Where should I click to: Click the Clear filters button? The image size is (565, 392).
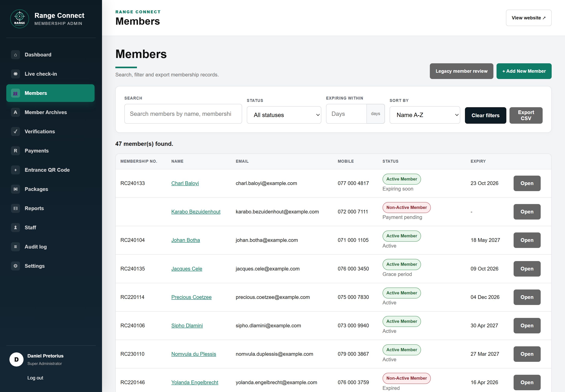tap(485, 115)
